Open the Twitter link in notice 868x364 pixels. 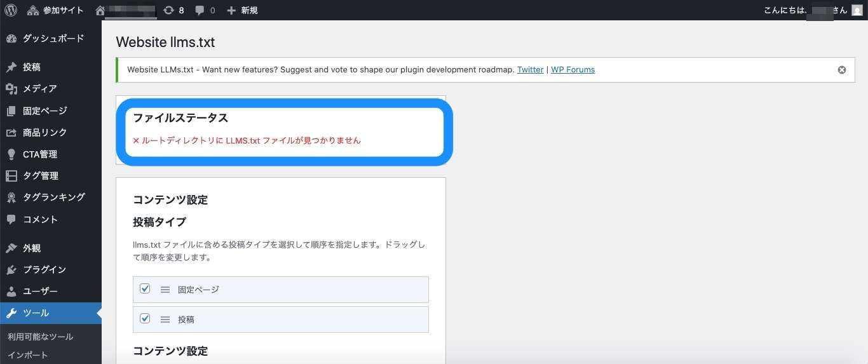tap(531, 70)
